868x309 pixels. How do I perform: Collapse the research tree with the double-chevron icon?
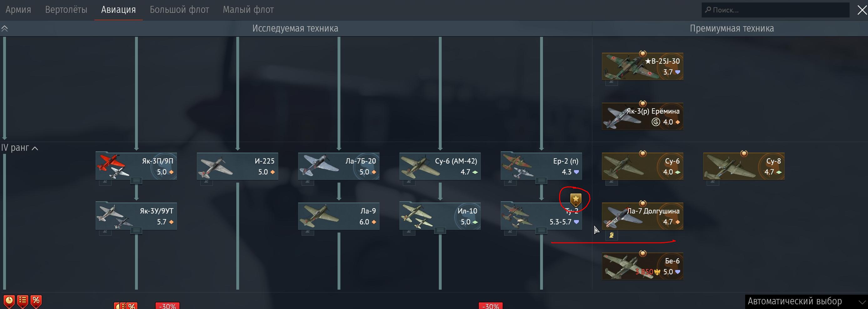click(5, 29)
